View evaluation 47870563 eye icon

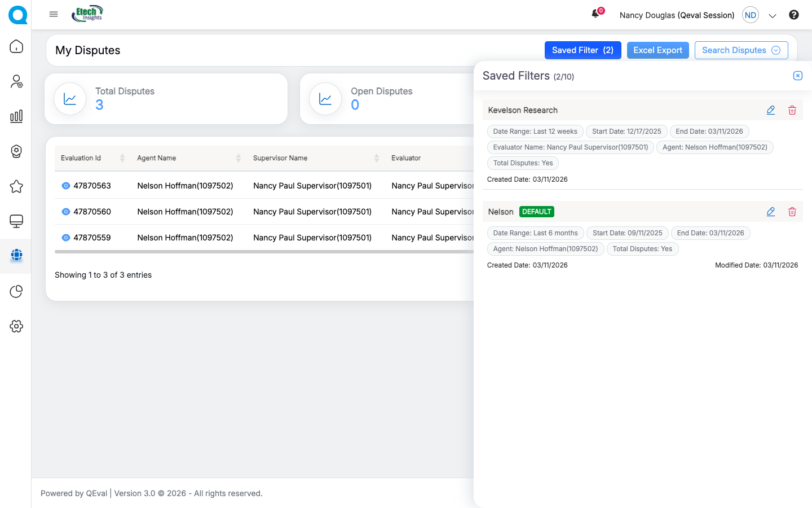pyautogui.click(x=66, y=186)
